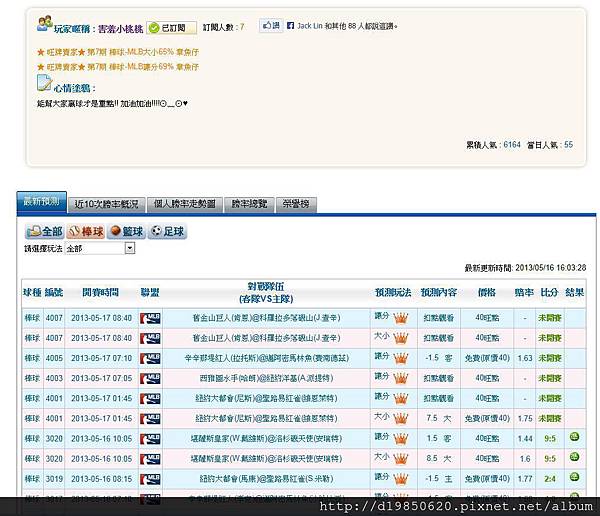Click the mood note paper icon
600x516 pixels.
44,83
